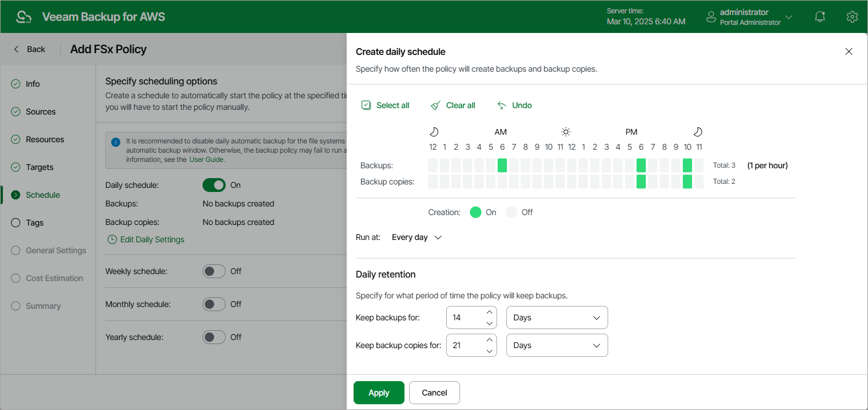Viewport: 868px width, 410px height.
Task: Go to the Tags wizard step
Action: tap(35, 223)
